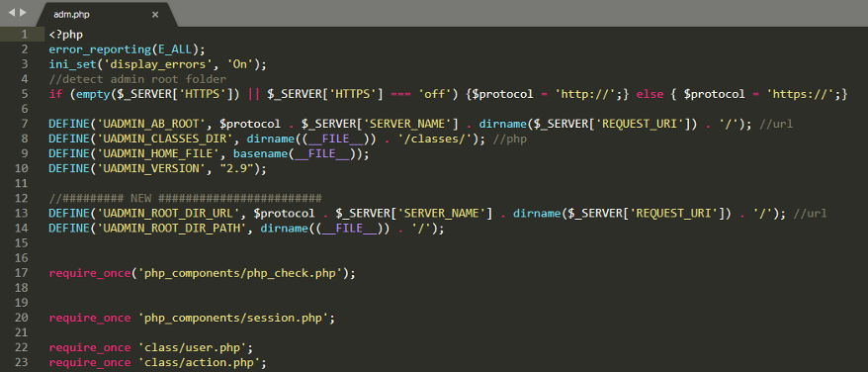
Task: Click 'class/user.php' path string
Action: [x=194, y=348]
